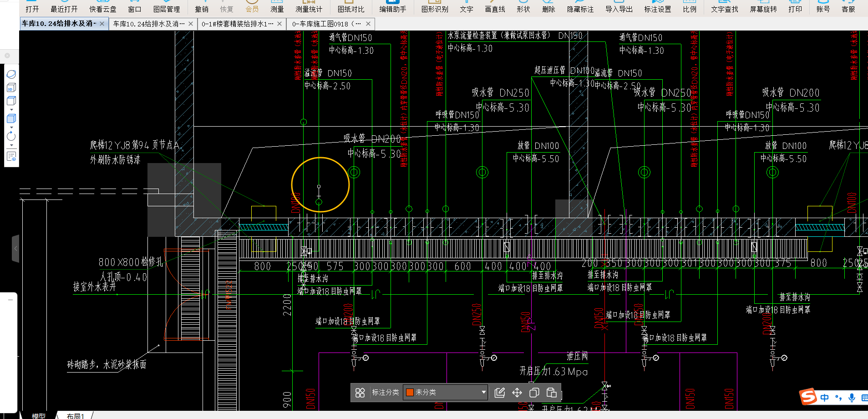This screenshot has width=868, height=419.
Task: Click the rotate view circular arrow icon
Action: click(x=11, y=136)
